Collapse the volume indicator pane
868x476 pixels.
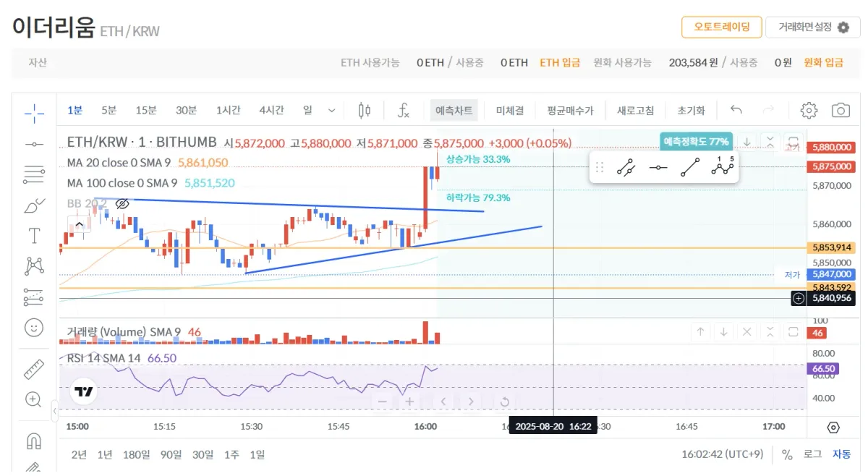770,332
